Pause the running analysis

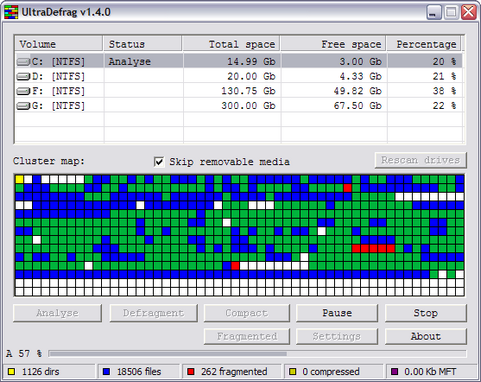pos(337,313)
